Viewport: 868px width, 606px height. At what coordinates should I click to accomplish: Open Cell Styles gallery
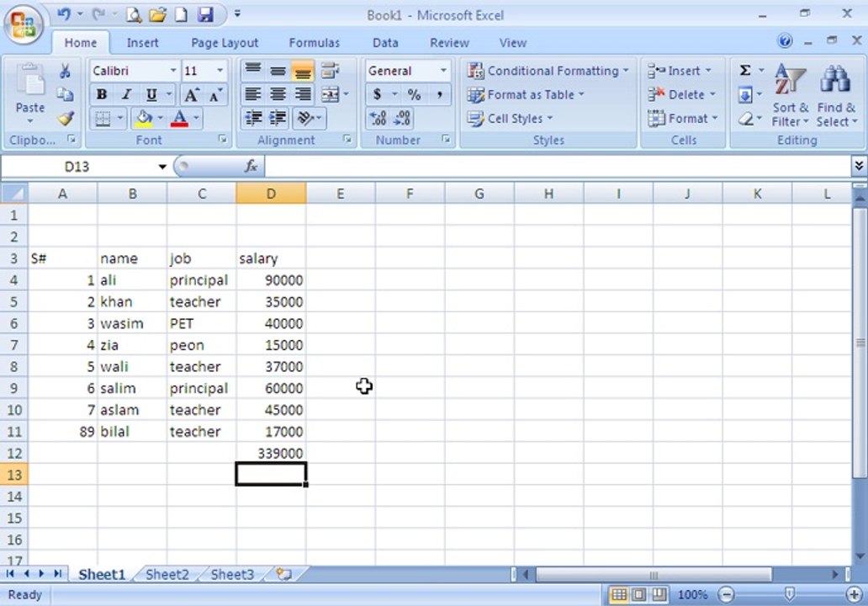tap(511, 119)
